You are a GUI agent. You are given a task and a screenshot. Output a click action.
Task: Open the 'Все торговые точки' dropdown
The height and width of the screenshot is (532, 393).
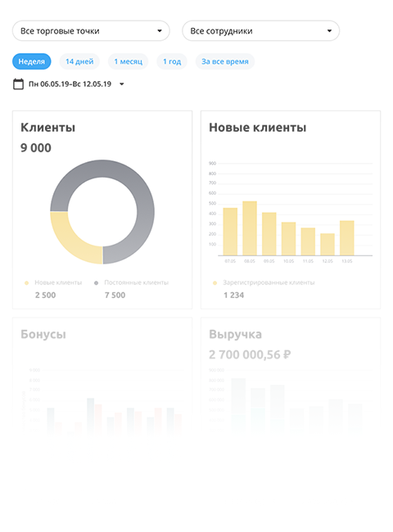(x=91, y=31)
